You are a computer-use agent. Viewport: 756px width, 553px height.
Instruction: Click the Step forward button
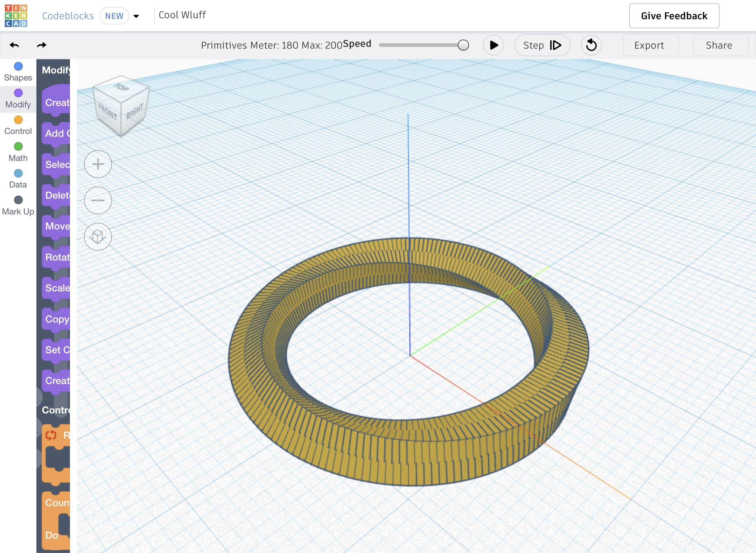pyautogui.click(x=542, y=45)
